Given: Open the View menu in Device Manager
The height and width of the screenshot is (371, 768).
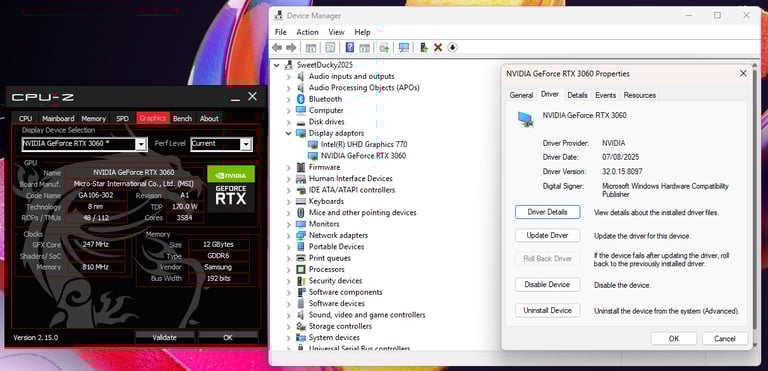Looking at the screenshot, I should (x=336, y=32).
